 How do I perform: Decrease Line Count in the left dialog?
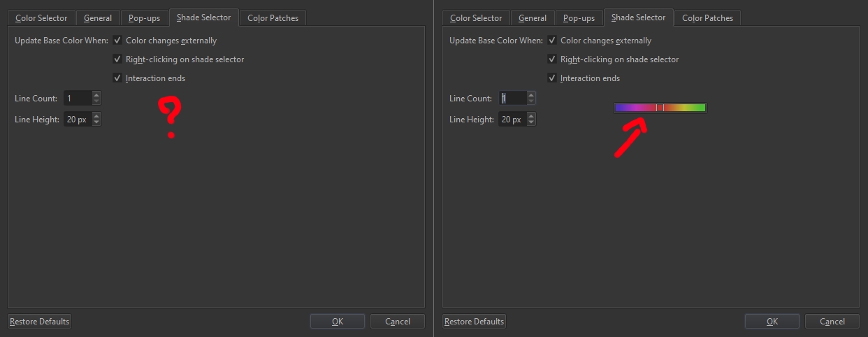[96, 102]
